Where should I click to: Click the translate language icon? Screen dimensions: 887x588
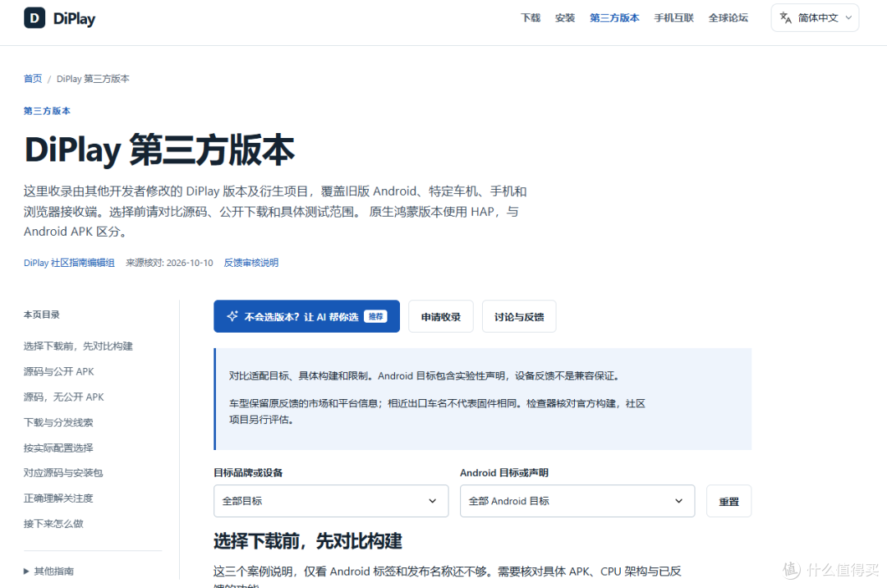pyautogui.click(x=785, y=18)
